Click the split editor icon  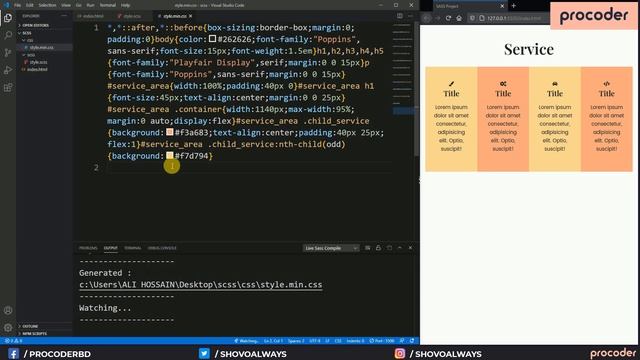[400, 16]
